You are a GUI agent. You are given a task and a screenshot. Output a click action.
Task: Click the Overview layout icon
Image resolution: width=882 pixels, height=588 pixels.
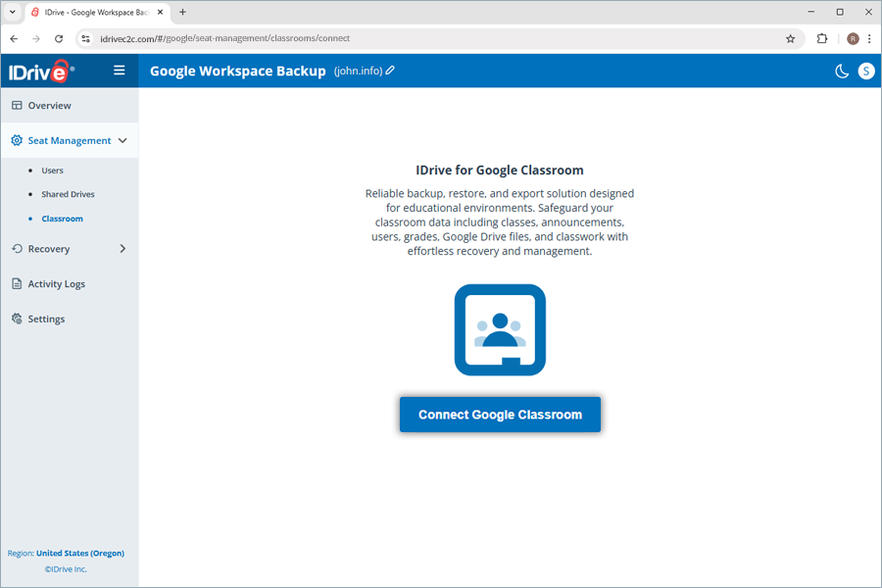click(17, 105)
